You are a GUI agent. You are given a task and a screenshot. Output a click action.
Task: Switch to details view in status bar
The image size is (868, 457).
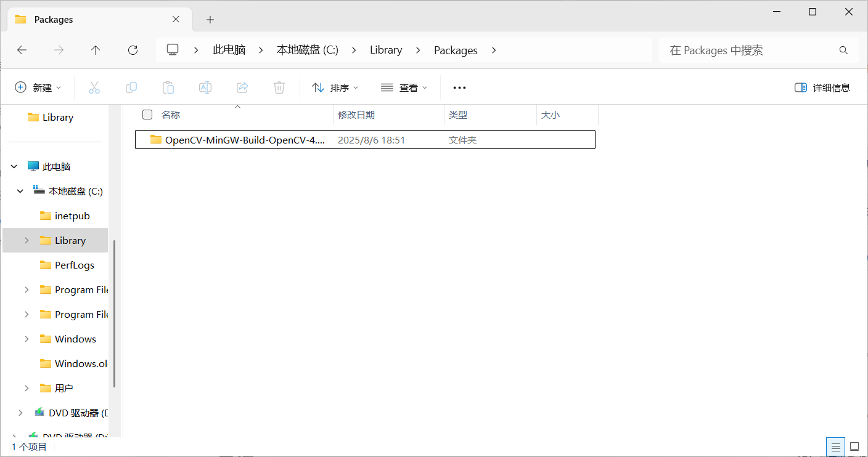[x=835, y=447]
